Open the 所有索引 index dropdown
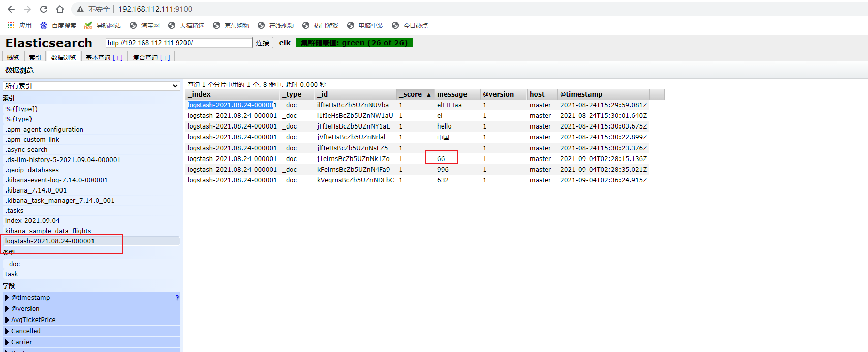This screenshot has width=868, height=352. coord(91,86)
